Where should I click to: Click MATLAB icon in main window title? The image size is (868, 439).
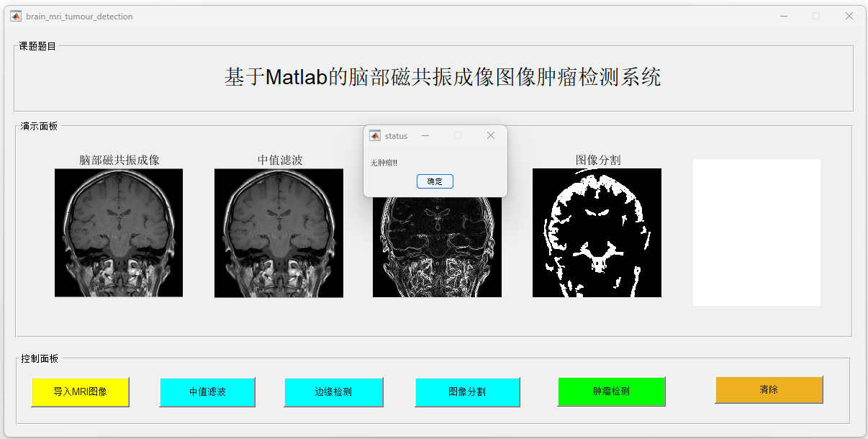pos(16,16)
